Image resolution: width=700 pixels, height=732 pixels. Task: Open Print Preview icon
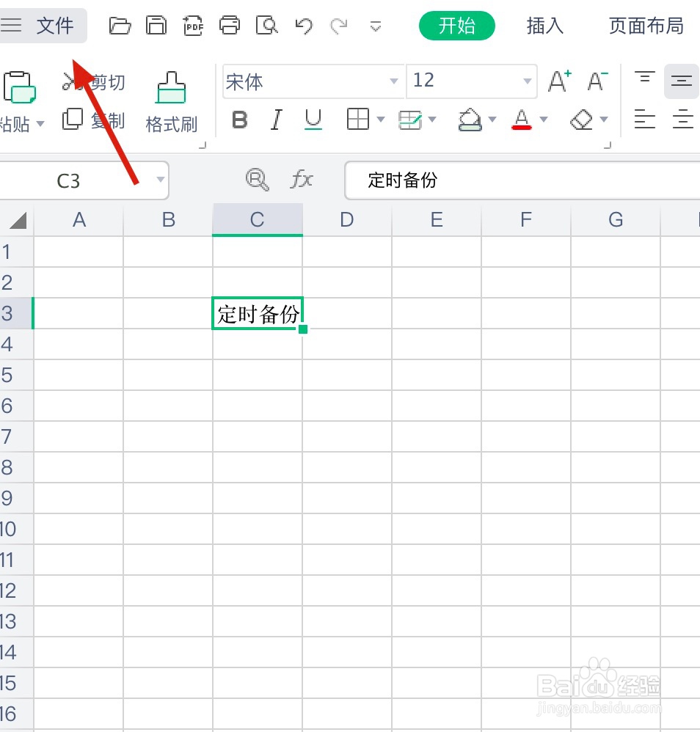tap(266, 26)
